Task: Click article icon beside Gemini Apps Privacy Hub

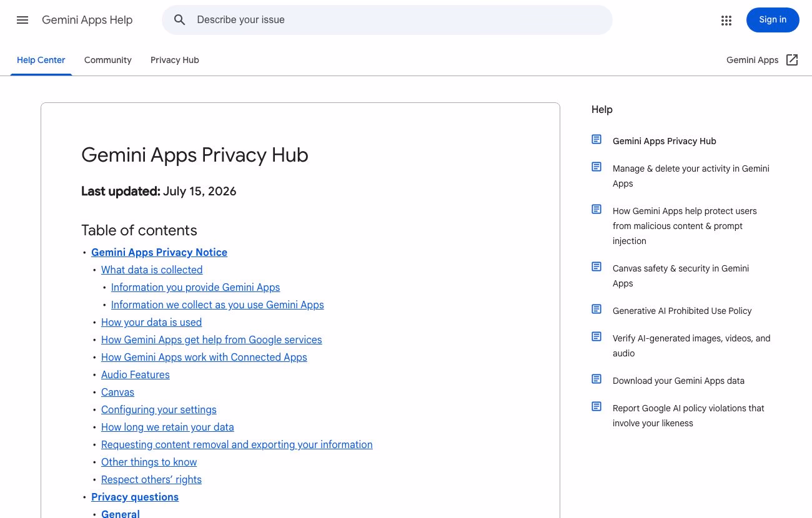Action: coord(597,140)
